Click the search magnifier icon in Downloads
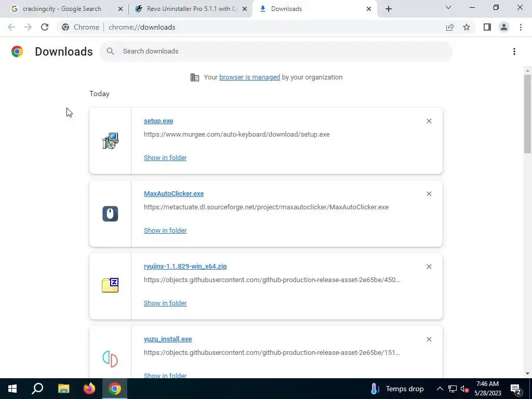Viewport: 532px width, 399px height. click(110, 51)
